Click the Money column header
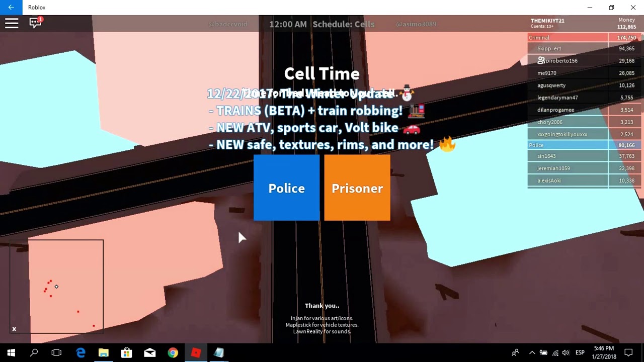 coord(626,20)
